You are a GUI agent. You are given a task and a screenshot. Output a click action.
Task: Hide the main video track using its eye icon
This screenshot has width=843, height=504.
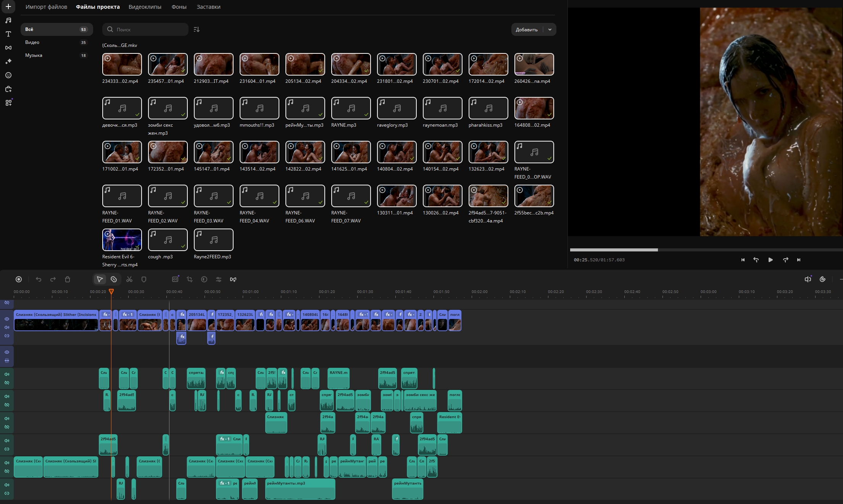point(7,319)
